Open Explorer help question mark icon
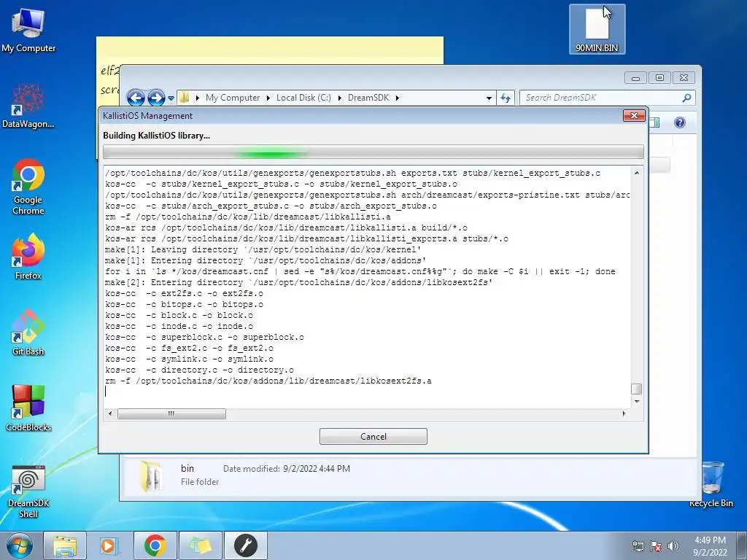 (x=680, y=122)
